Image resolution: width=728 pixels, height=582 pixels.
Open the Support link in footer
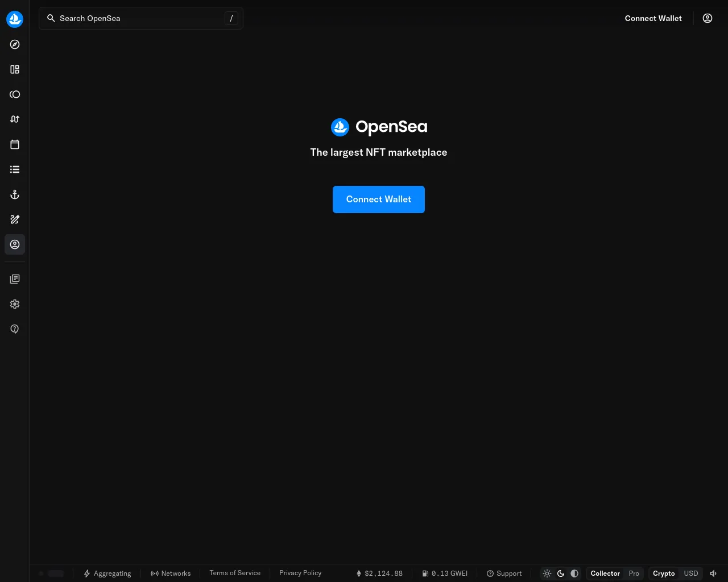504,573
